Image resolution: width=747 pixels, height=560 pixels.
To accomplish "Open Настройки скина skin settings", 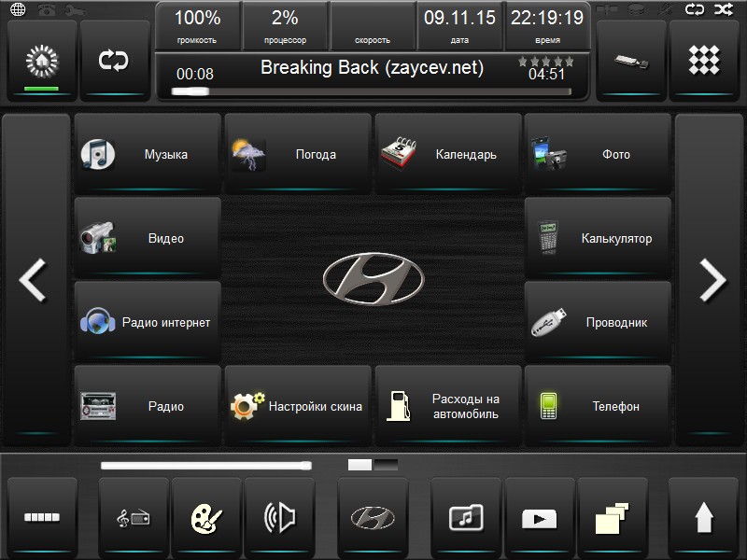I will click(x=298, y=406).
